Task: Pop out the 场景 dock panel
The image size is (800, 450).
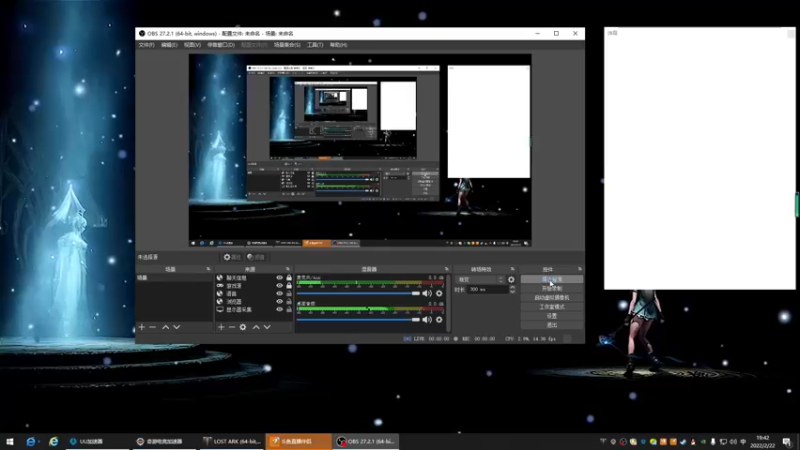Action: coord(208,269)
